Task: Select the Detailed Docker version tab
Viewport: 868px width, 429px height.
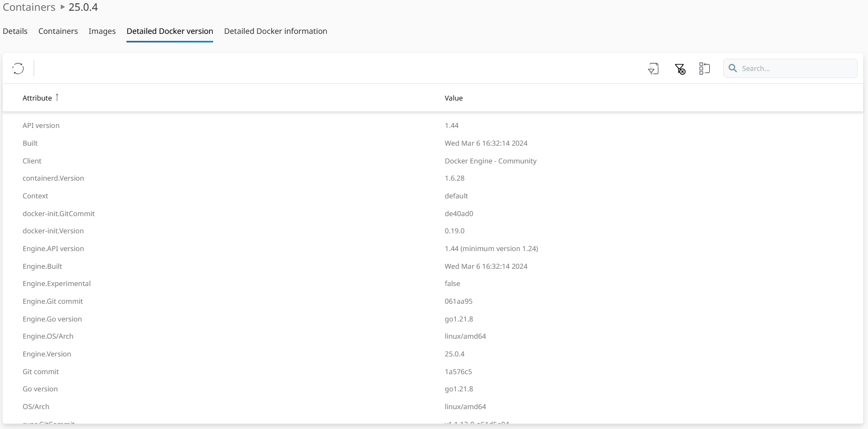Action: click(170, 31)
